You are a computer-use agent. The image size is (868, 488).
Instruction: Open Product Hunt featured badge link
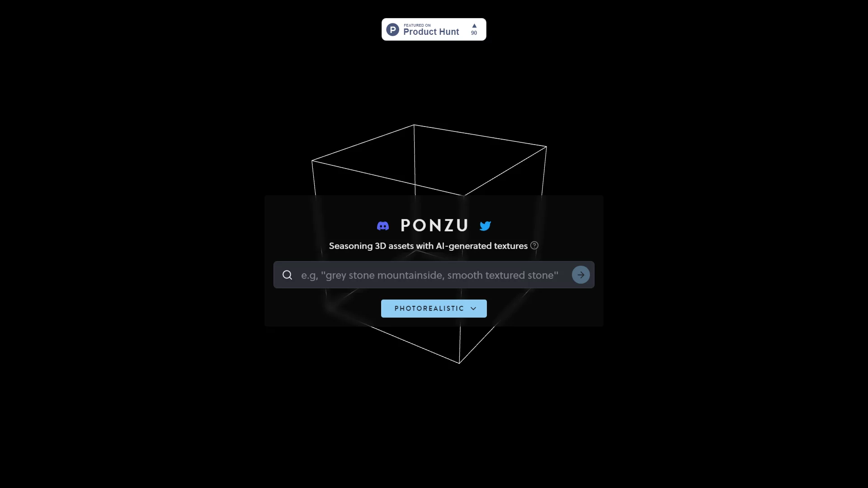point(434,29)
